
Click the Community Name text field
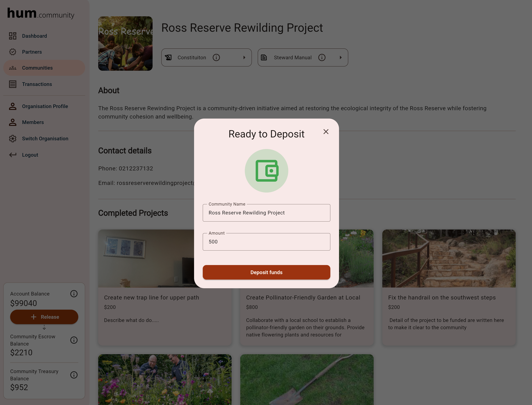click(266, 213)
